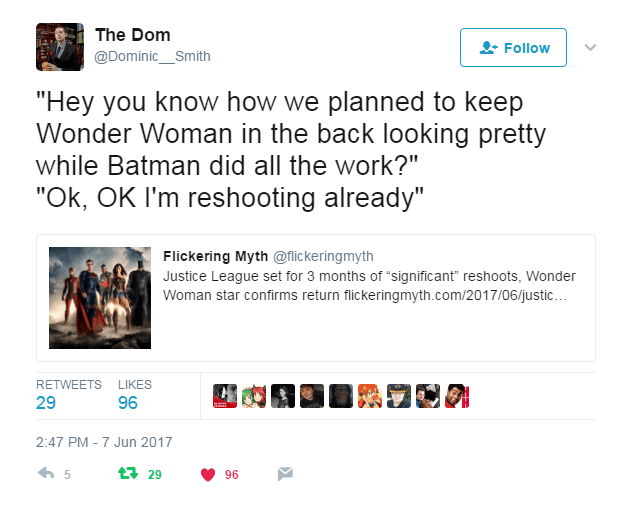Viewport: 632px width, 505px height.
Task: Click the reply arrow icon
Action: click(x=45, y=474)
